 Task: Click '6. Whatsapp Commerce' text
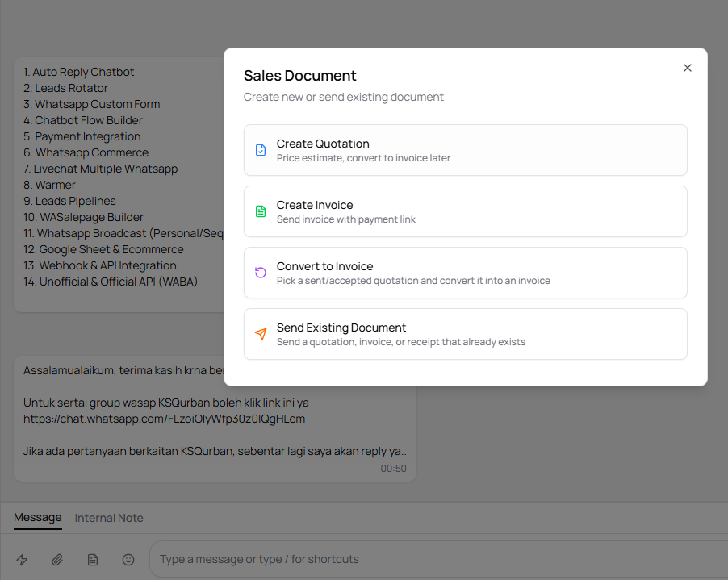(x=86, y=152)
